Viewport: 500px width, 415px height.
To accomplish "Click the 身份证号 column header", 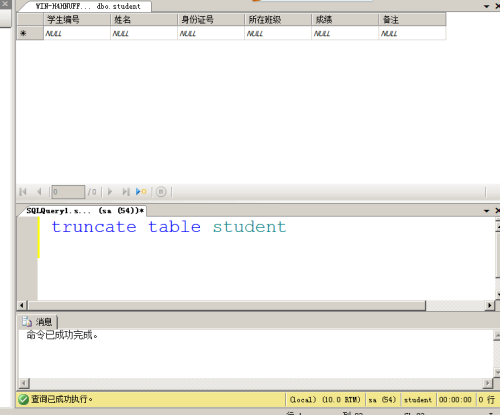I will click(x=211, y=20).
